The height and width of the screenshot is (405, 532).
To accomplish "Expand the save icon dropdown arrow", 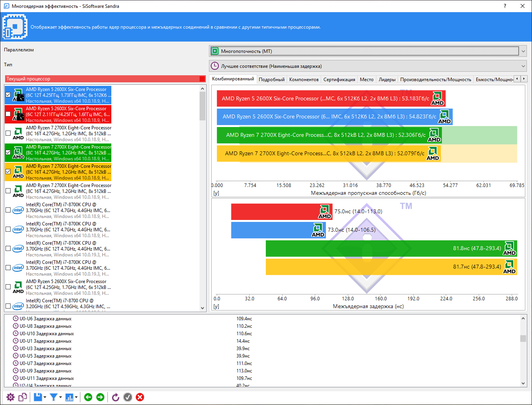I will (45, 397).
